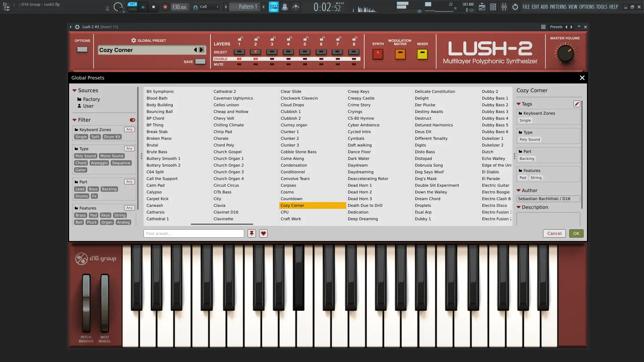Click the pencil icon to edit Tags
Screen dimensions: 644x362
point(577,104)
